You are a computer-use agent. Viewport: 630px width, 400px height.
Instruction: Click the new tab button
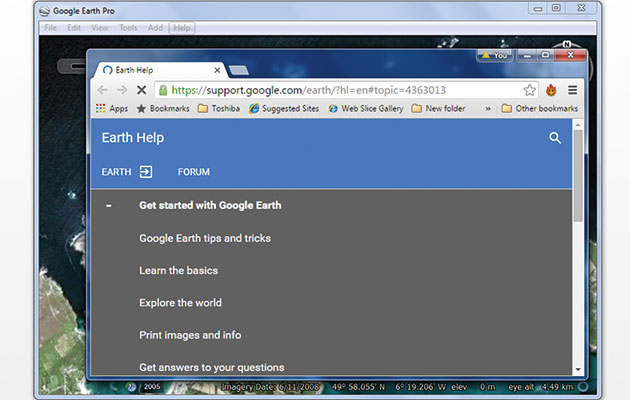point(239,71)
